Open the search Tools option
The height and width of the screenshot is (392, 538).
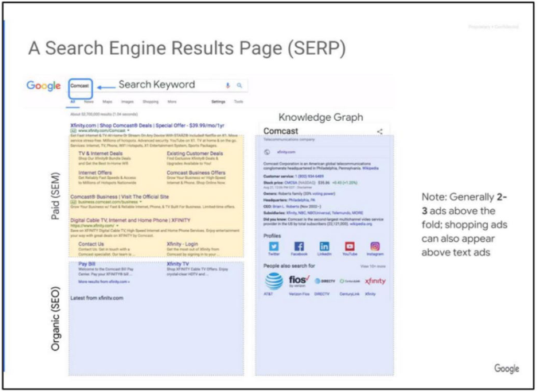(x=239, y=102)
